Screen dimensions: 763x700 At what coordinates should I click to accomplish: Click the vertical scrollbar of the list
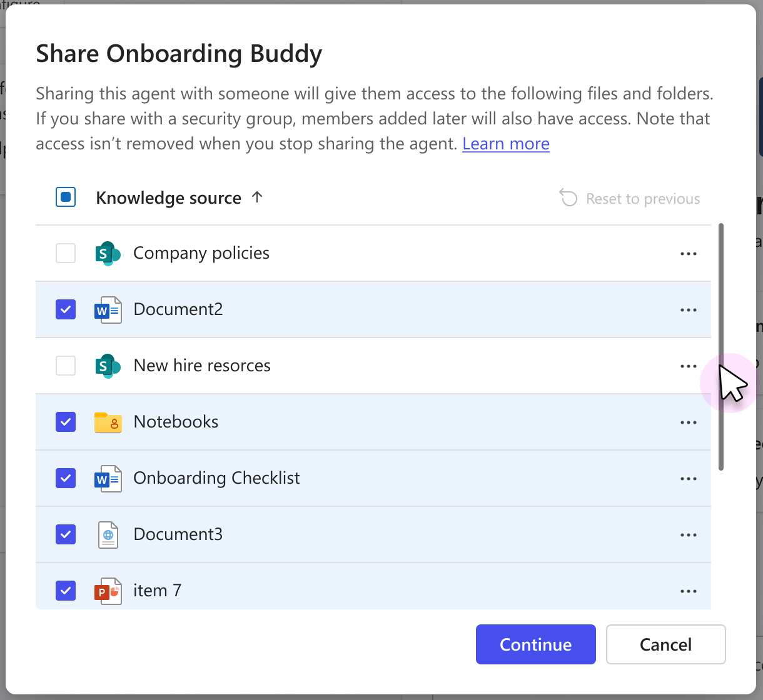click(721, 347)
